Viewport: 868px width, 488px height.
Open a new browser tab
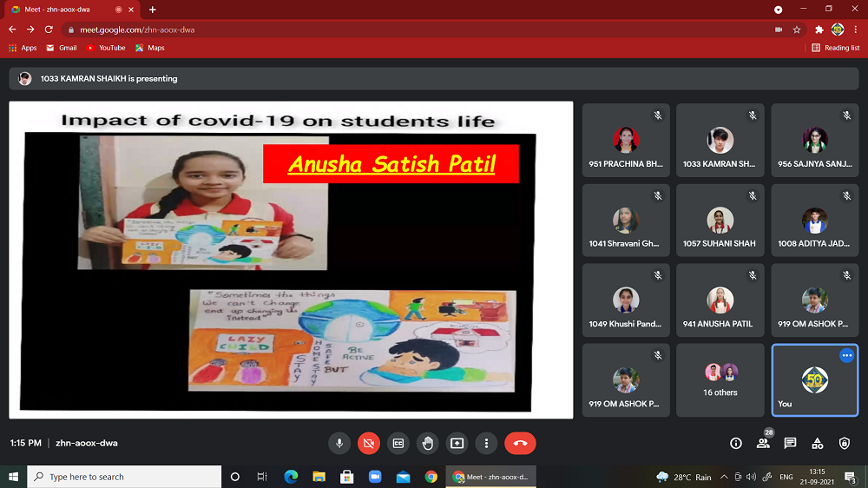click(153, 10)
